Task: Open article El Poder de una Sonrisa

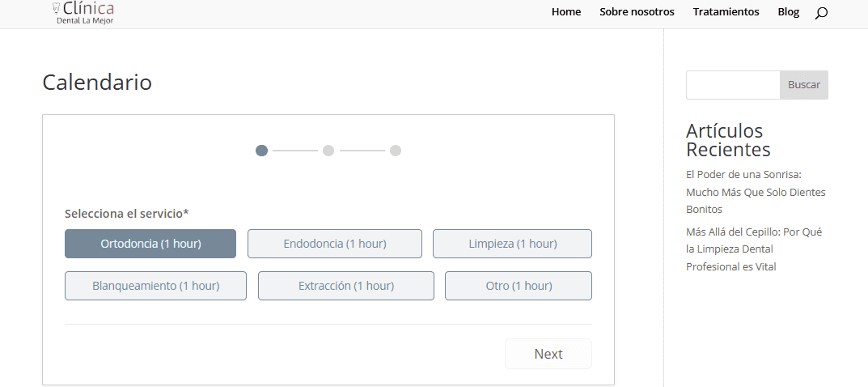Action: (756, 191)
